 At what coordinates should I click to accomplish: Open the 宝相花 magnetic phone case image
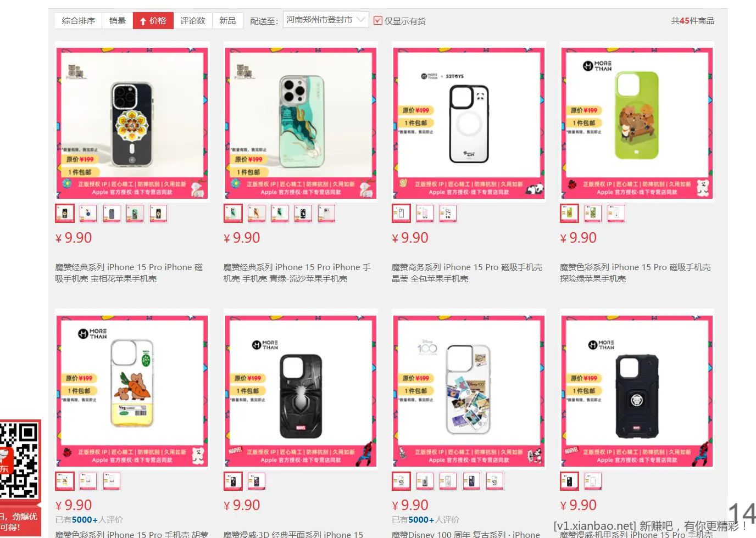point(132,123)
